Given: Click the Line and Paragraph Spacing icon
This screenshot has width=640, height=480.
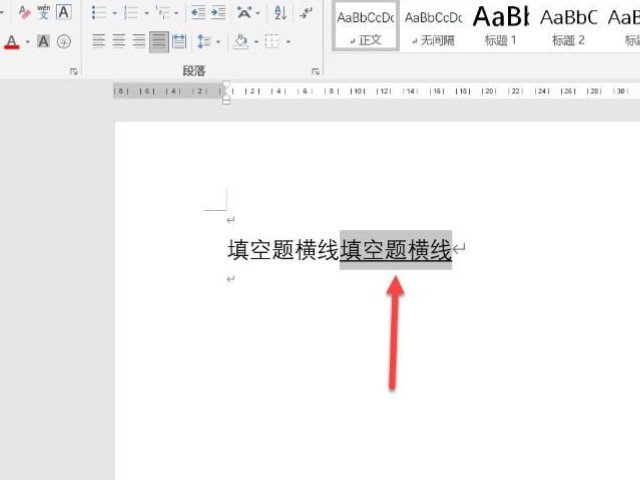Looking at the screenshot, I should tap(204, 41).
